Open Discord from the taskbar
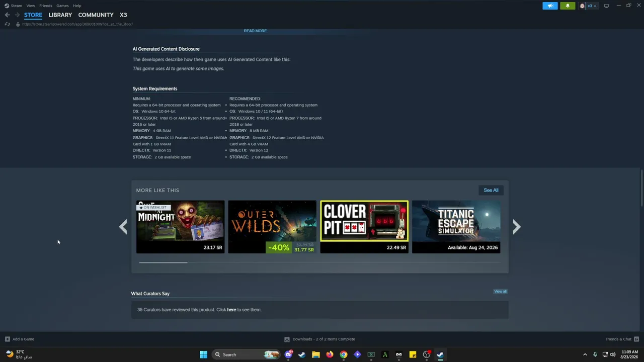This screenshot has width=644, height=362. click(x=288, y=354)
